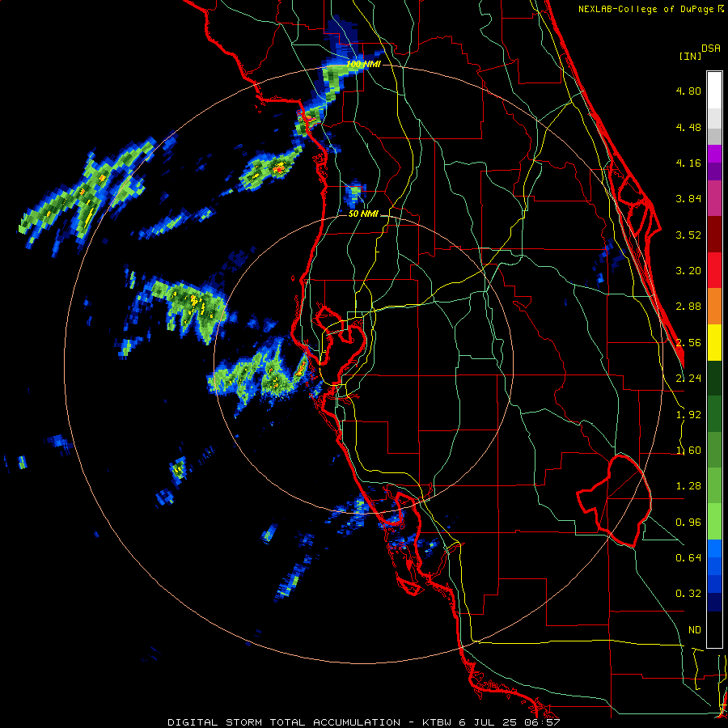728x728 pixels.
Task: Click the 0.32 scale value
Action: [688, 594]
